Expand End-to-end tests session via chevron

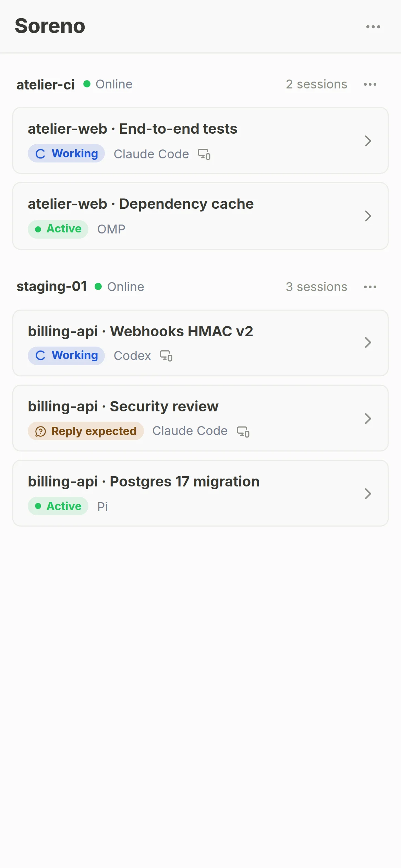tap(368, 141)
